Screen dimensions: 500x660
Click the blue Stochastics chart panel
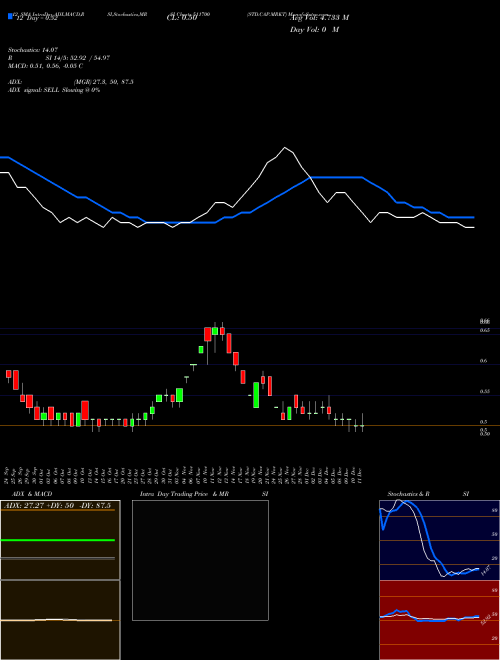(439, 540)
